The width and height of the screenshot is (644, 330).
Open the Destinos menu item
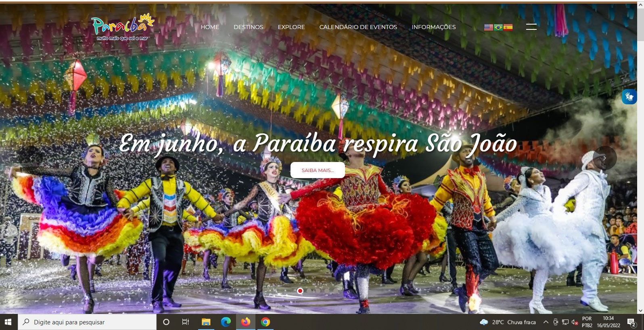[248, 27]
